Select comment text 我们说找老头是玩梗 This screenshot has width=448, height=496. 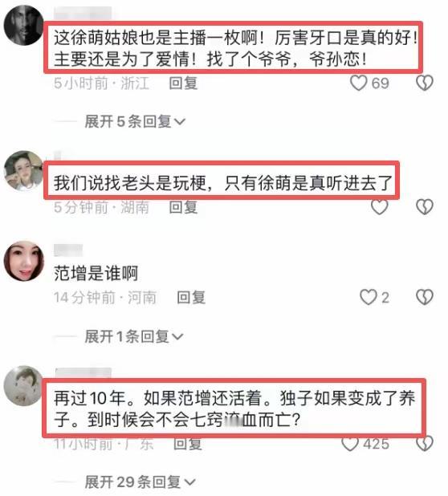pyautogui.click(x=130, y=183)
